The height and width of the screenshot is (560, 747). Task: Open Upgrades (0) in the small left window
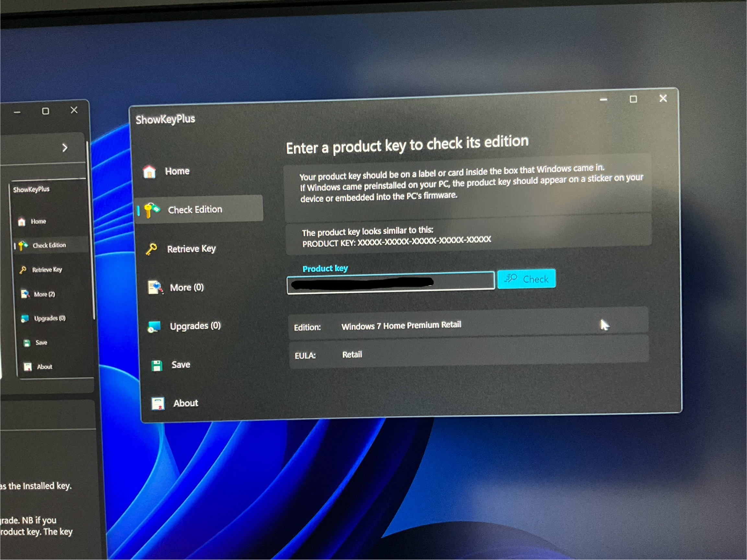click(49, 318)
